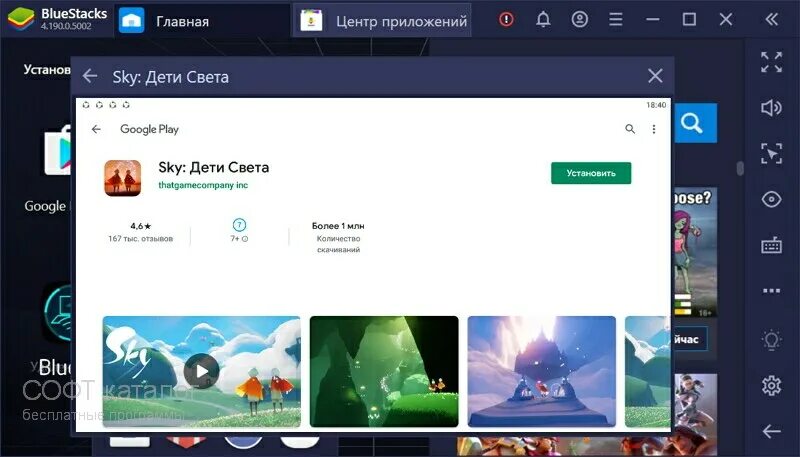Viewport: 800px width, 457px height.
Task: Play the Sky trailer video
Action: tap(202, 371)
